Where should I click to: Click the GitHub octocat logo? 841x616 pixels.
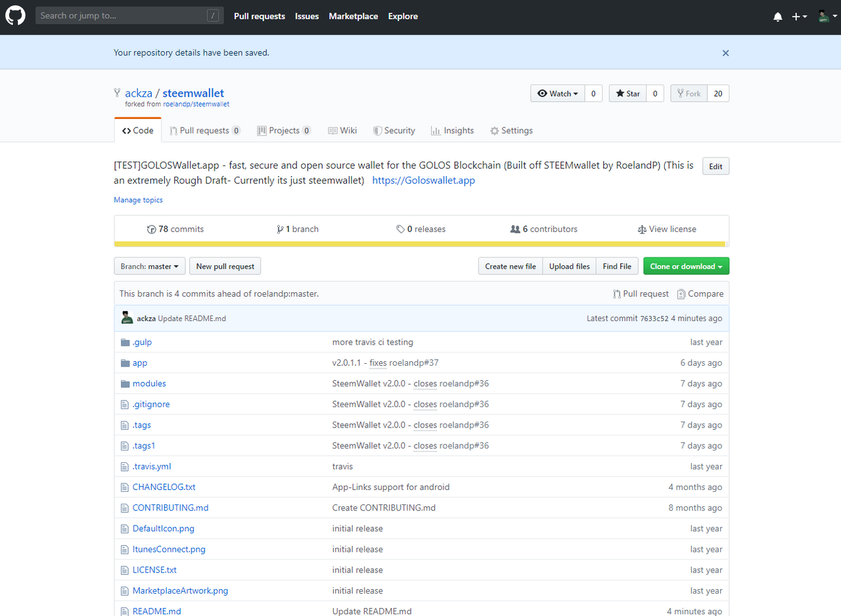(16, 16)
